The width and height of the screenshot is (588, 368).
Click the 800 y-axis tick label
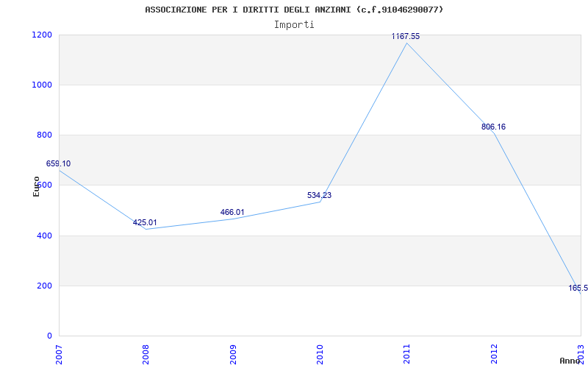tap(44, 135)
